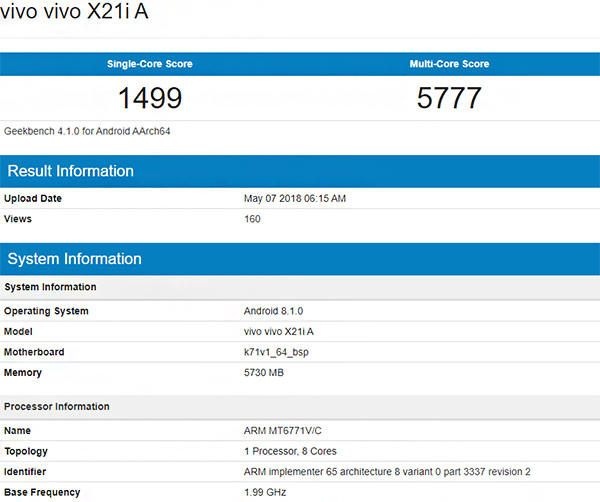Click the Result Information section header
This screenshot has width=600, height=502.
point(300,171)
